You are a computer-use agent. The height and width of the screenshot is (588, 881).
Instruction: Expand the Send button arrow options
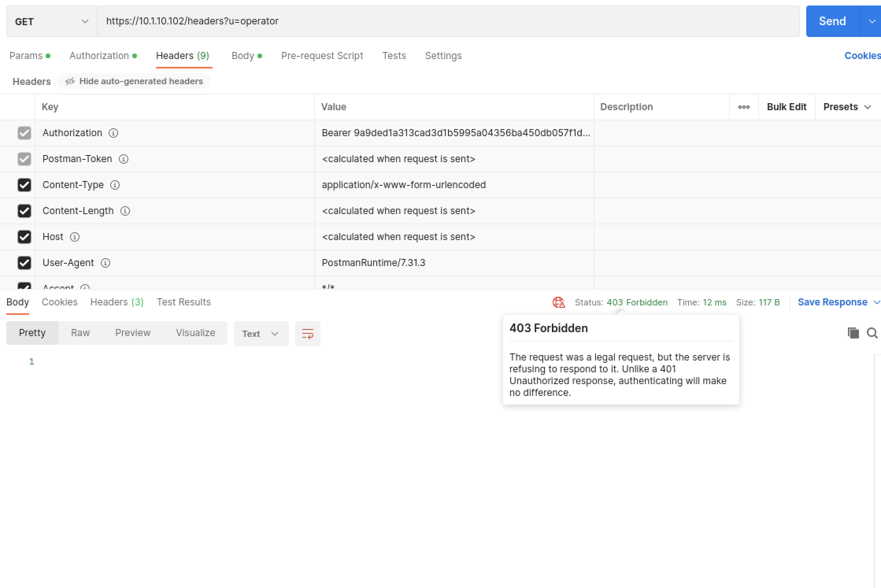click(x=871, y=21)
